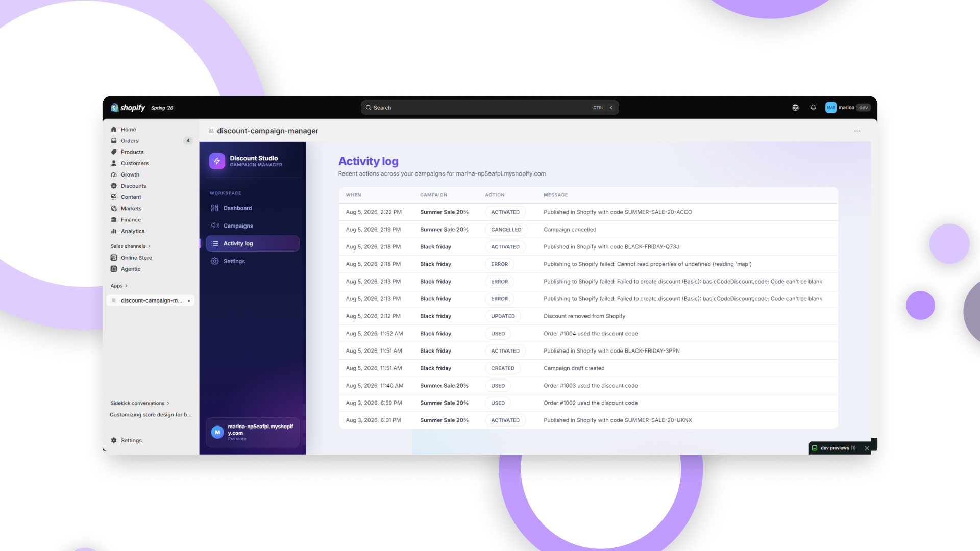The image size is (980, 551).
Task: Click the Shopify admin Settings gear icon
Action: coord(114,440)
